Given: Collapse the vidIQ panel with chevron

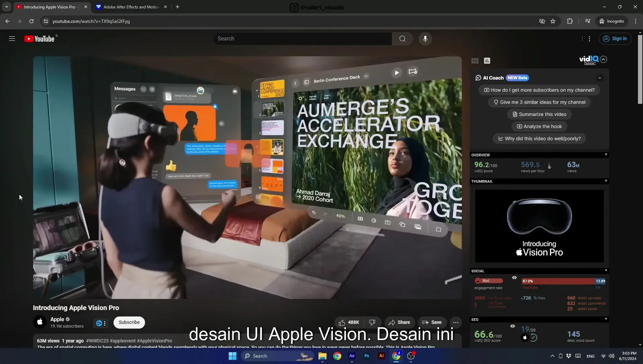Looking at the screenshot, I should coord(603,59).
